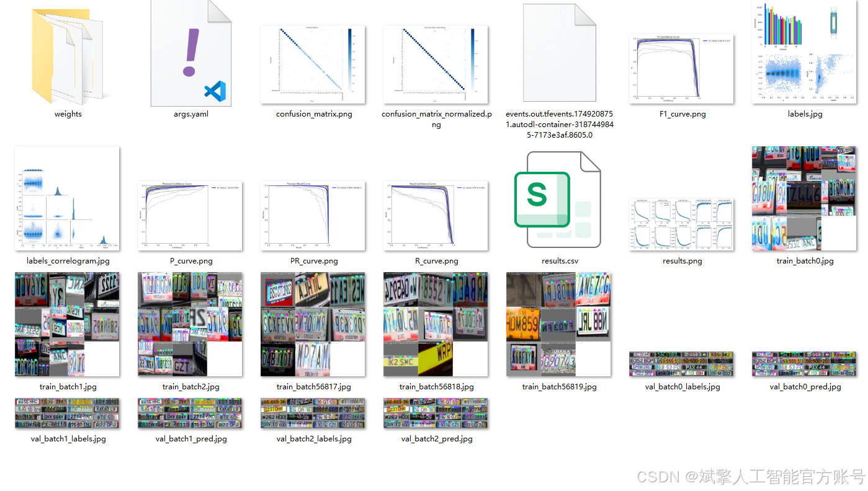Select the train_batch0.jpg thumbnail
This screenshot has height=491, width=868.
[x=805, y=198]
